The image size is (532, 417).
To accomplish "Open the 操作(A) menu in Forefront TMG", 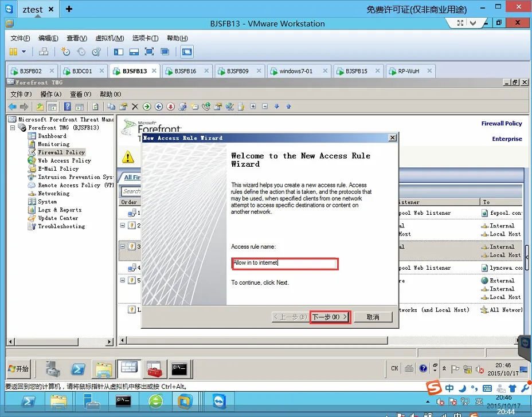I will point(51,95).
